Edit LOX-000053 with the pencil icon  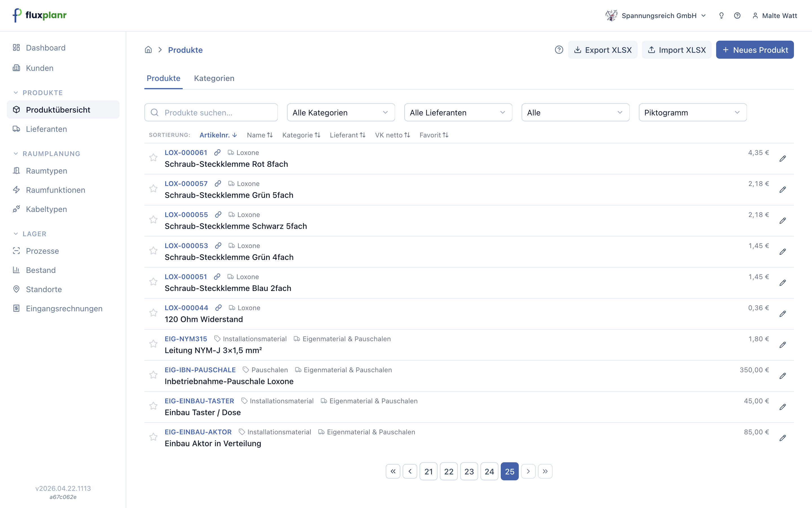pos(782,252)
